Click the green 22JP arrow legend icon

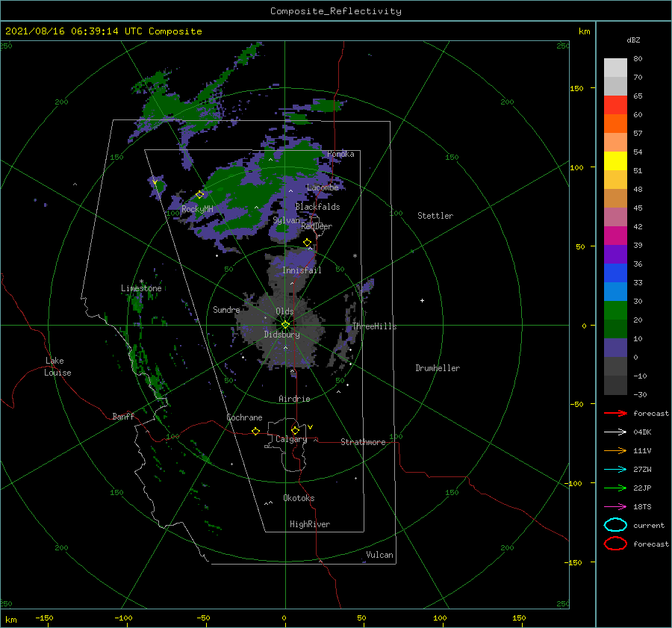pos(615,488)
